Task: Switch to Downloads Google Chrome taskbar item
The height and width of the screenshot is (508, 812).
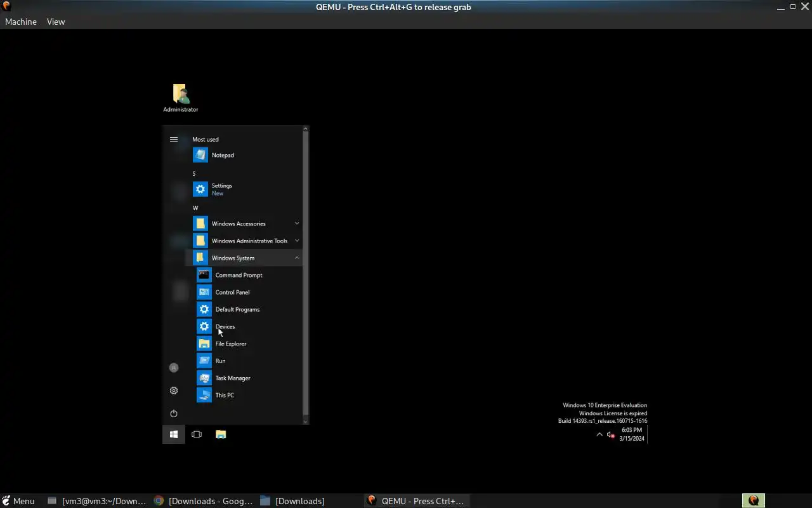Action: (204, 501)
